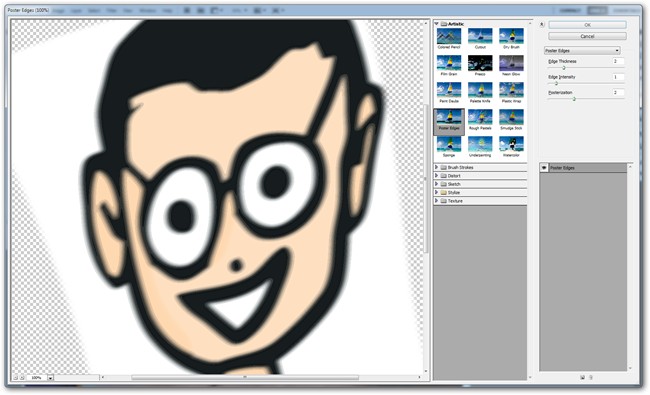Click the filter list scrollbar down arrow

point(530,378)
